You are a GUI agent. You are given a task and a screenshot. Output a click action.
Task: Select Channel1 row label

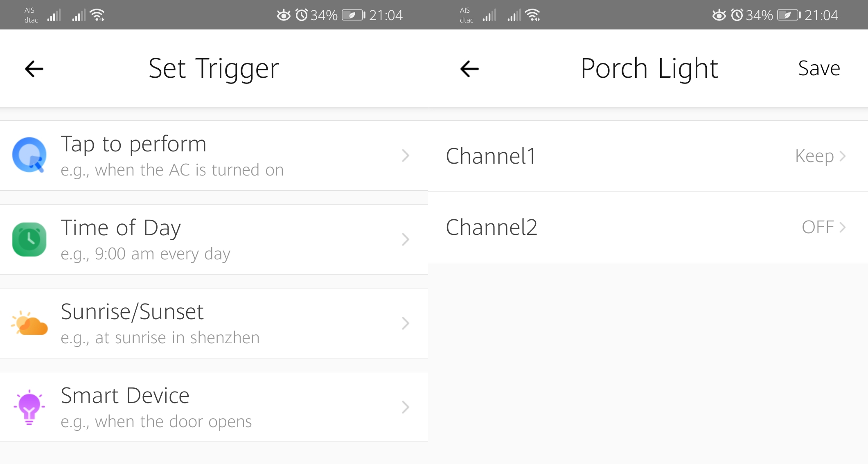[491, 156]
